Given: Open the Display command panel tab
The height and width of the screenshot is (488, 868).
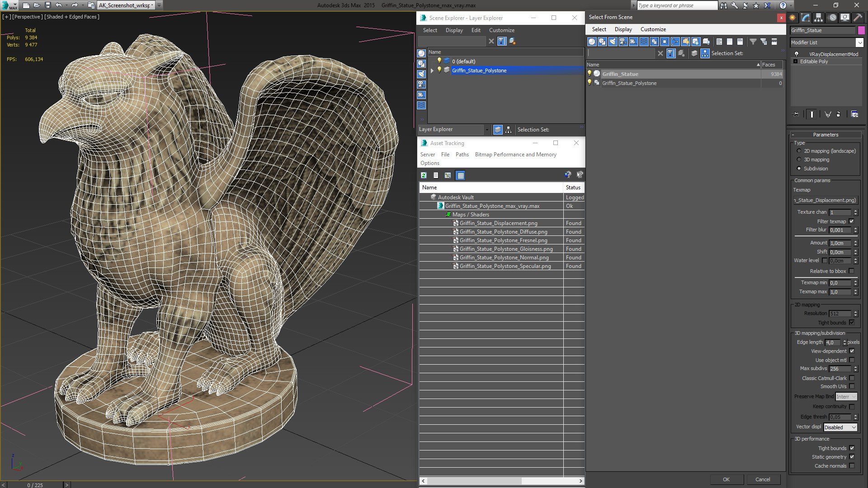Looking at the screenshot, I should (x=845, y=18).
